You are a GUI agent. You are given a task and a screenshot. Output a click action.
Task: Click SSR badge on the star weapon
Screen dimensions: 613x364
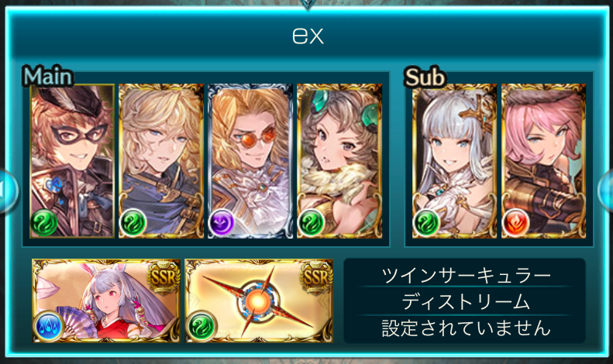pos(316,278)
